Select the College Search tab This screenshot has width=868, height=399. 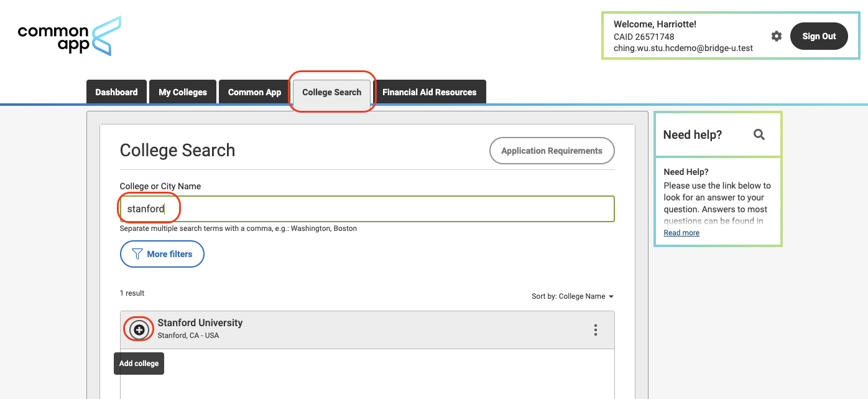click(x=332, y=92)
